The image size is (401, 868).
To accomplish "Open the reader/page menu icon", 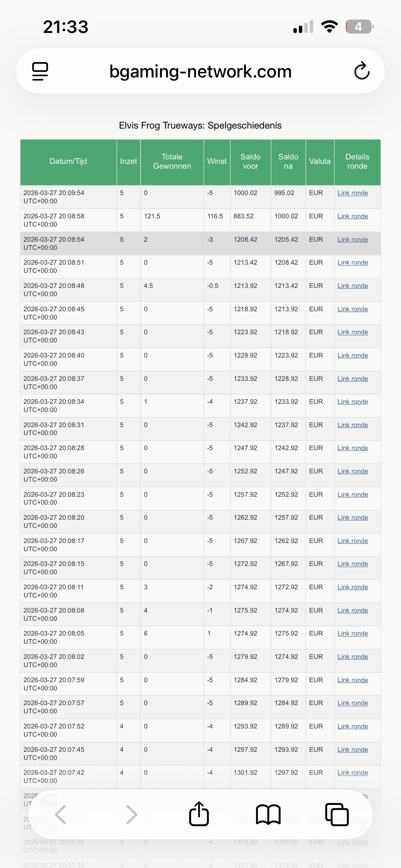I will (x=40, y=71).
